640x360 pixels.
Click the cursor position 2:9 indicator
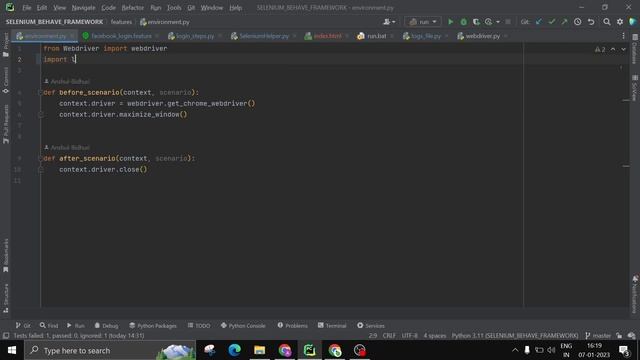(373, 336)
